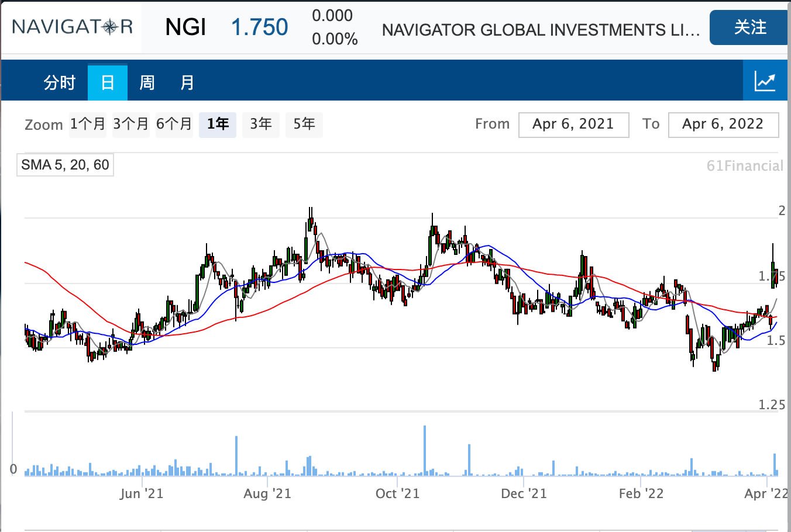Viewport: 791px width, 532px height.
Task: Click the 1.750 price value
Action: [259, 27]
